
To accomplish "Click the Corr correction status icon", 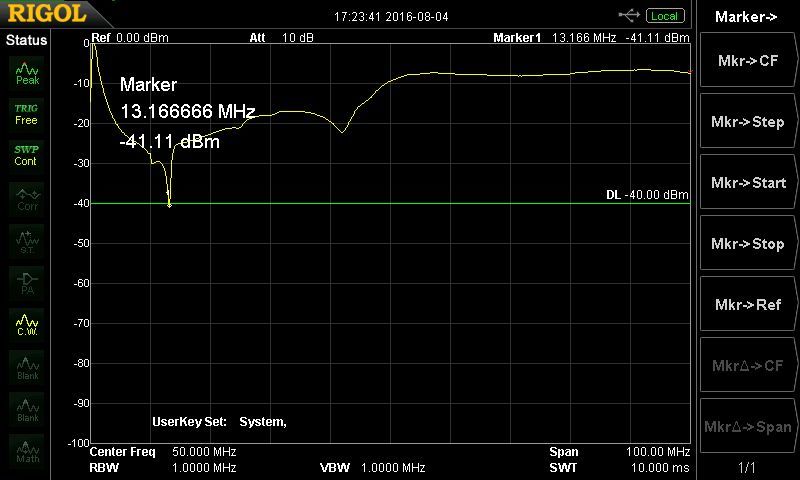I will click(27, 198).
